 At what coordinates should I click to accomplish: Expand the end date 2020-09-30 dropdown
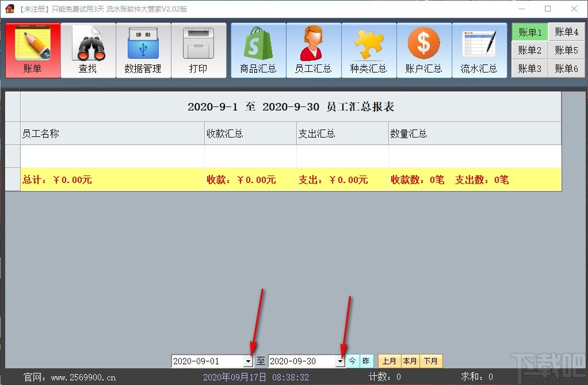340,361
